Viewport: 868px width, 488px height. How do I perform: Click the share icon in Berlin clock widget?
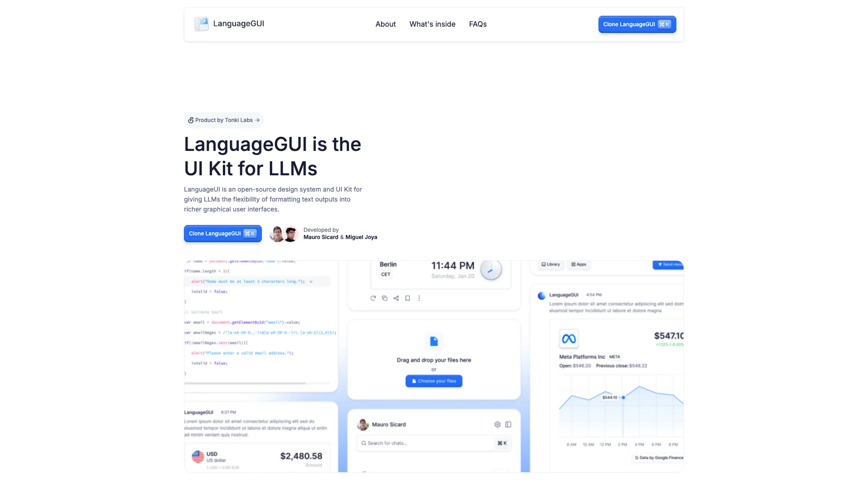tap(396, 298)
